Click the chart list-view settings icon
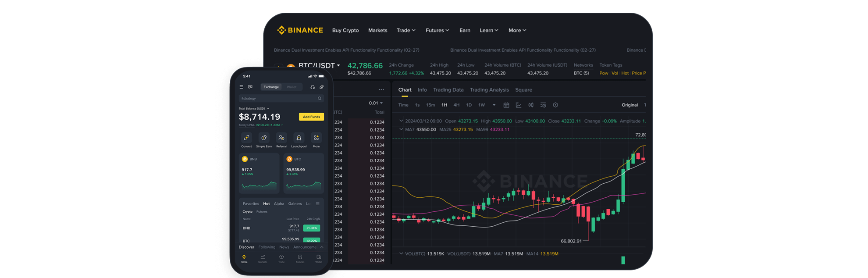The height and width of the screenshot is (278, 868). click(543, 105)
